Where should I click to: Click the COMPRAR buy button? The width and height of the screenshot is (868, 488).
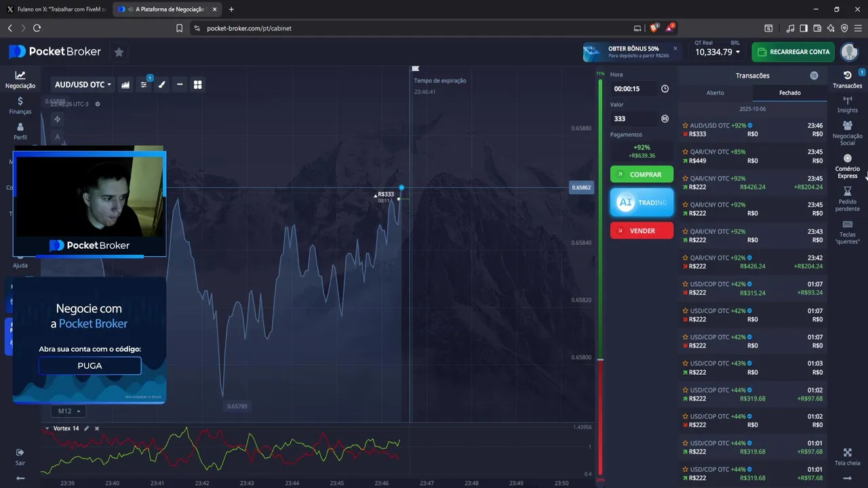click(642, 174)
